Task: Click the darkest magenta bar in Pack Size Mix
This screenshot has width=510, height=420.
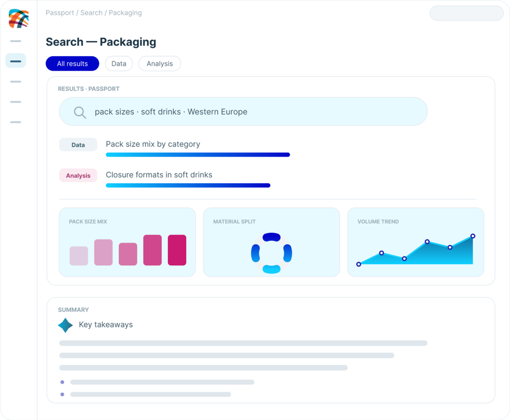Action: (x=177, y=250)
